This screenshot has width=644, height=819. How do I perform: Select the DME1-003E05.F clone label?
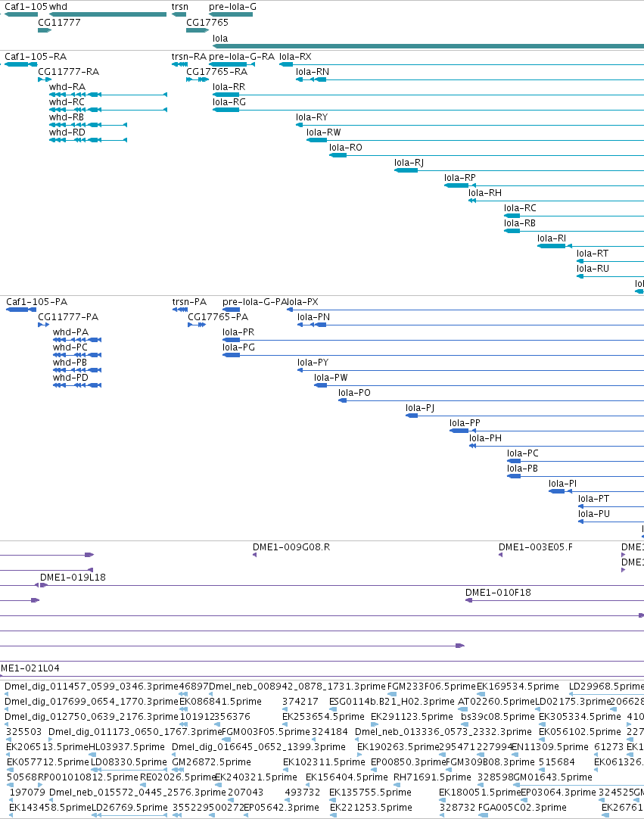point(535,547)
